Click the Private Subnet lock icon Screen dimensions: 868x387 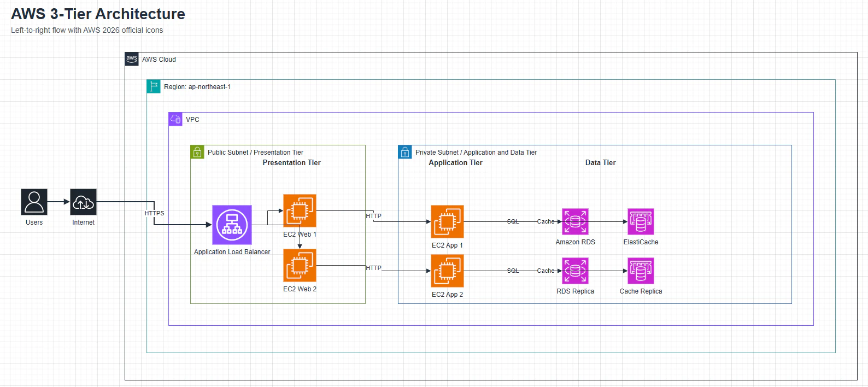pyautogui.click(x=405, y=152)
